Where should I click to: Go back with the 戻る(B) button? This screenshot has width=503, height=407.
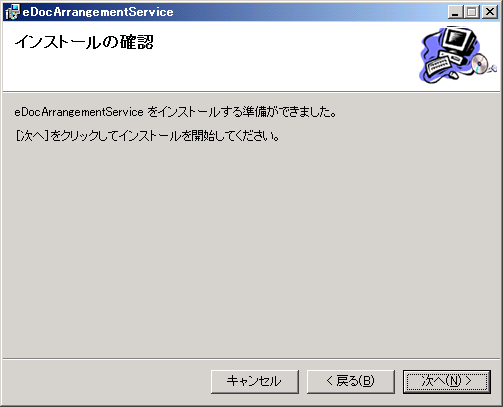[351, 381]
